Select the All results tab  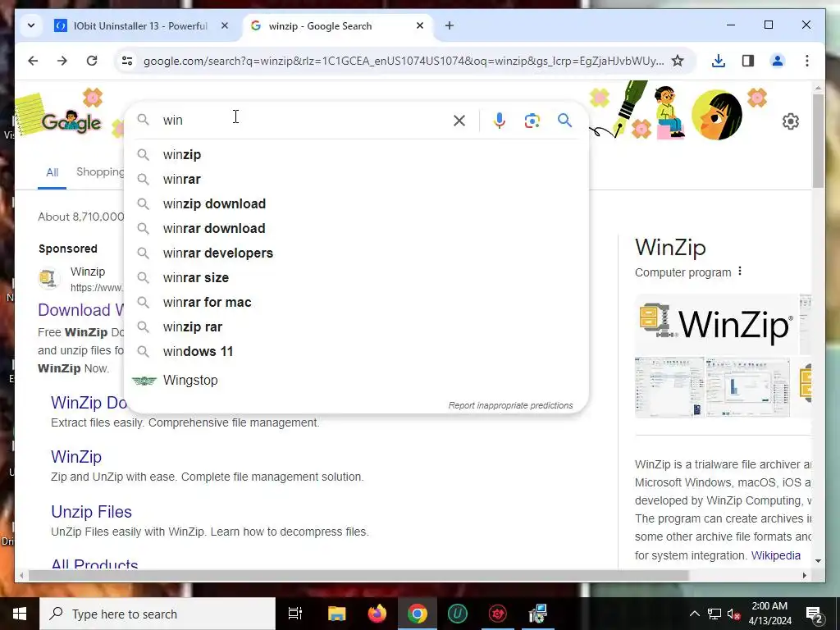52,172
